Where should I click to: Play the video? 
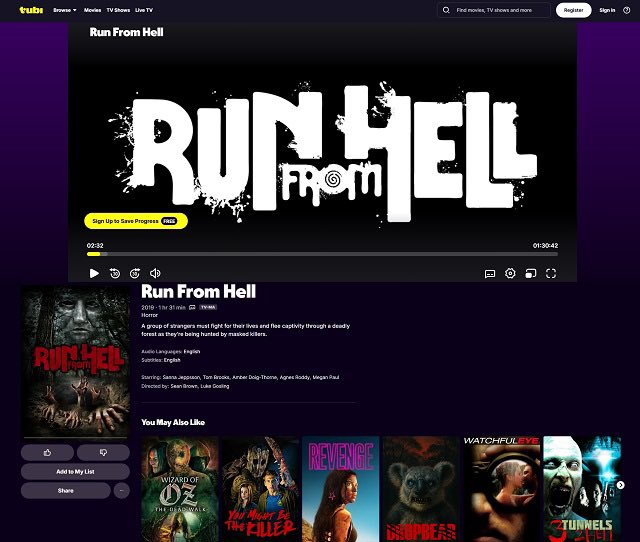coord(94,273)
